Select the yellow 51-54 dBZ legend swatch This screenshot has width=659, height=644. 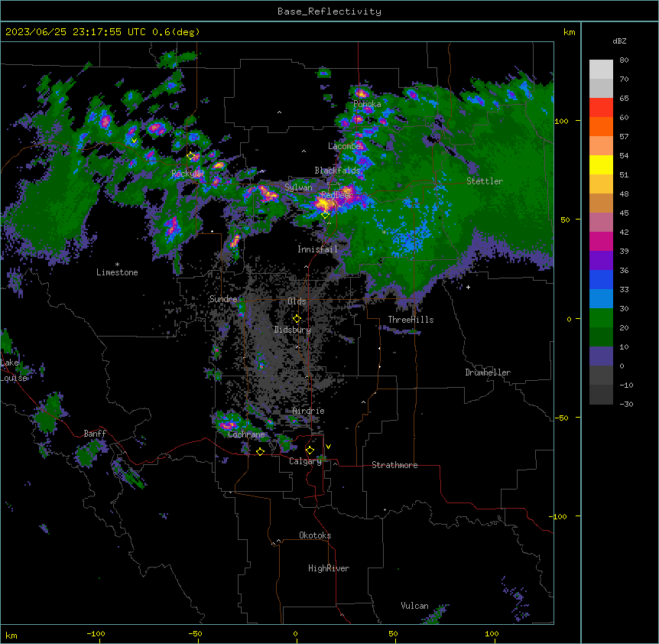(x=601, y=164)
